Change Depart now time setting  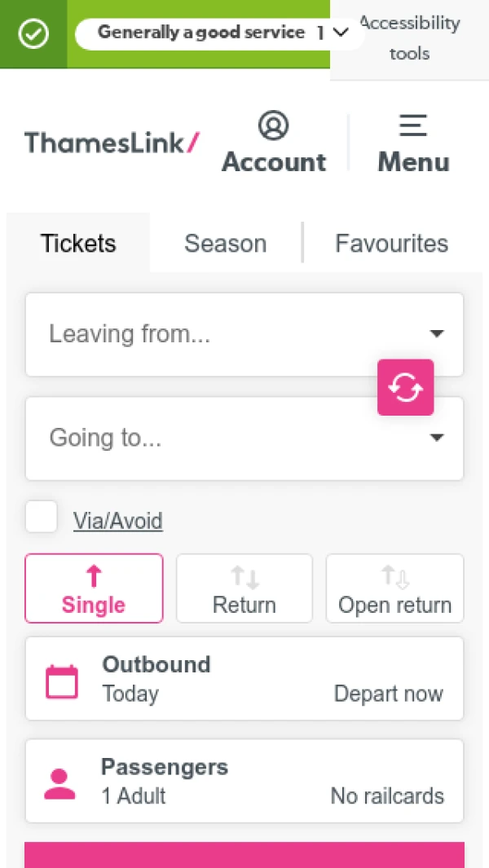tap(389, 694)
